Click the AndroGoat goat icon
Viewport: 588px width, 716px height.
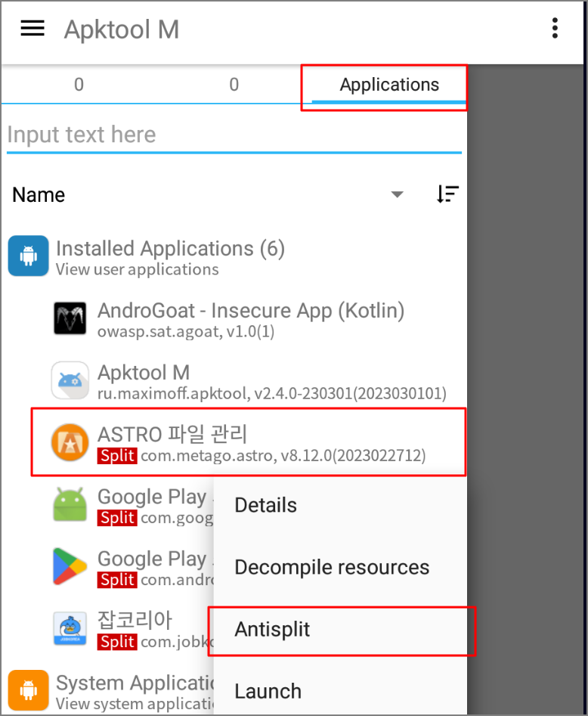[x=70, y=318]
